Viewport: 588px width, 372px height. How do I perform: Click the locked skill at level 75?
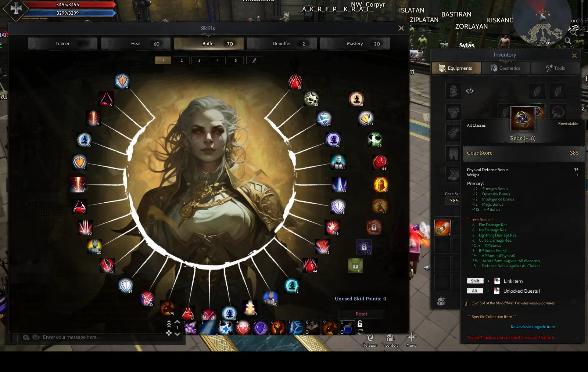pyautogui.click(x=374, y=227)
